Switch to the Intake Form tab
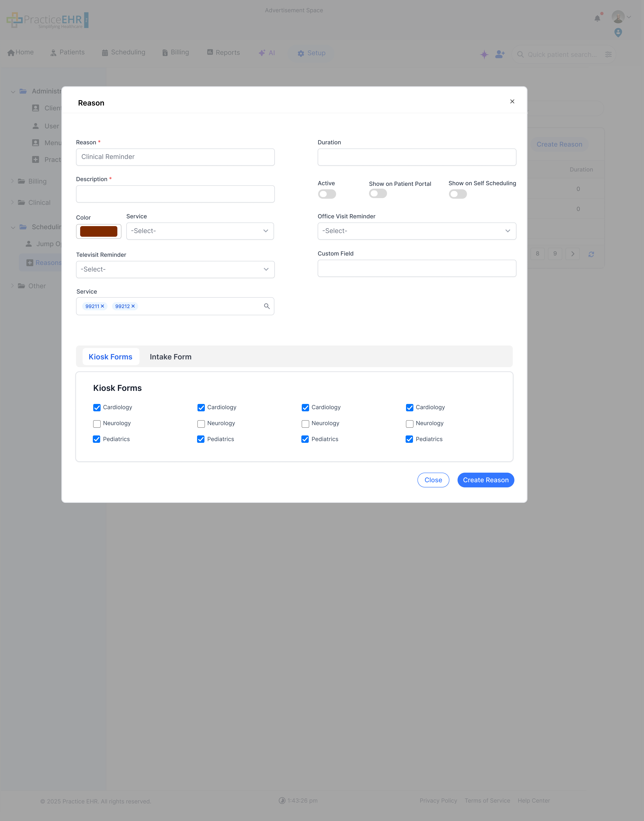The height and width of the screenshot is (821, 644). (x=171, y=357)
